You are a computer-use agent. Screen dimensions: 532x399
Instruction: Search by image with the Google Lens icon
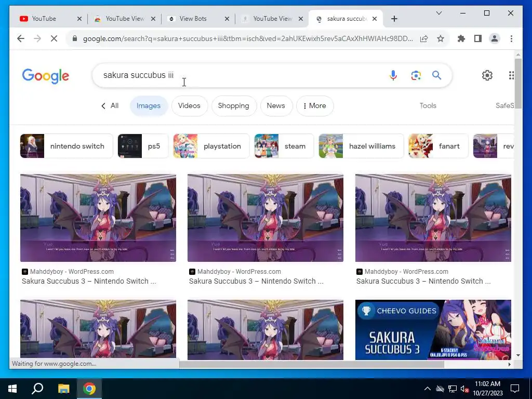pyautogui.click(x=416, y=75)
